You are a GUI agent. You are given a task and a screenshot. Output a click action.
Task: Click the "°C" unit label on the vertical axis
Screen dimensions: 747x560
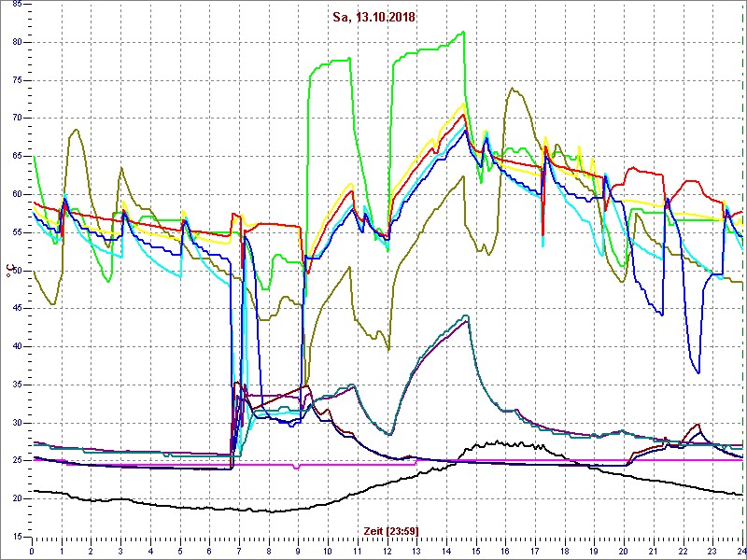(x=8, y=272)
